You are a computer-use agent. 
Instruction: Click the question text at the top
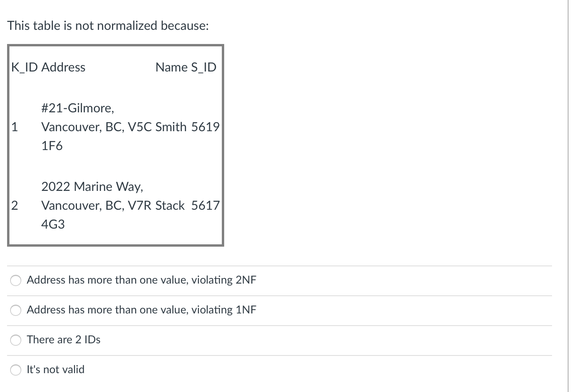(x=108, y=26)
